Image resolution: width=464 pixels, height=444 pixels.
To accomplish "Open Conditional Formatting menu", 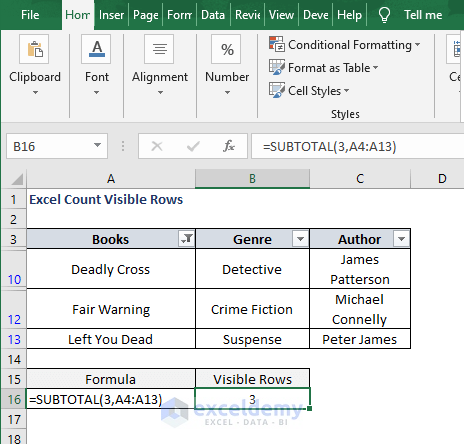I will coord(344,45).
